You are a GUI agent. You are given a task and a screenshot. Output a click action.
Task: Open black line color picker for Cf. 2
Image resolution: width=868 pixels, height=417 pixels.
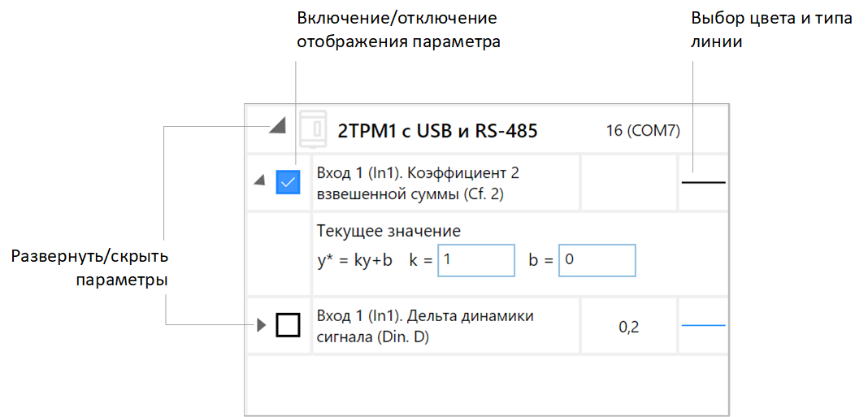(703, 183)
